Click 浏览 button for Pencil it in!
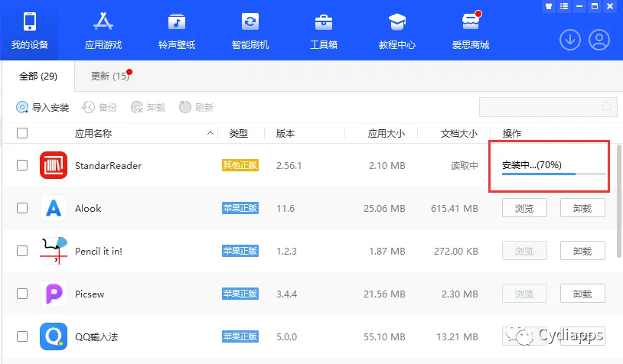The height and width of the screenshot is (364, 623). [524, 251]
